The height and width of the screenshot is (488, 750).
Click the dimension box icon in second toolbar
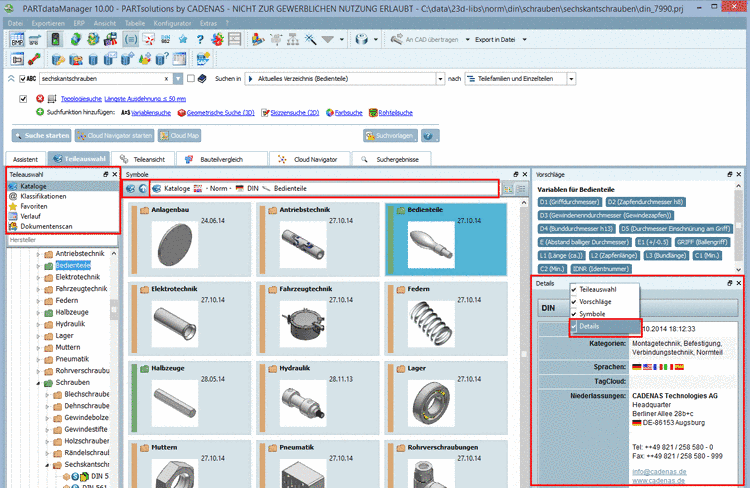pyautogui.click(x=17, y=59)
